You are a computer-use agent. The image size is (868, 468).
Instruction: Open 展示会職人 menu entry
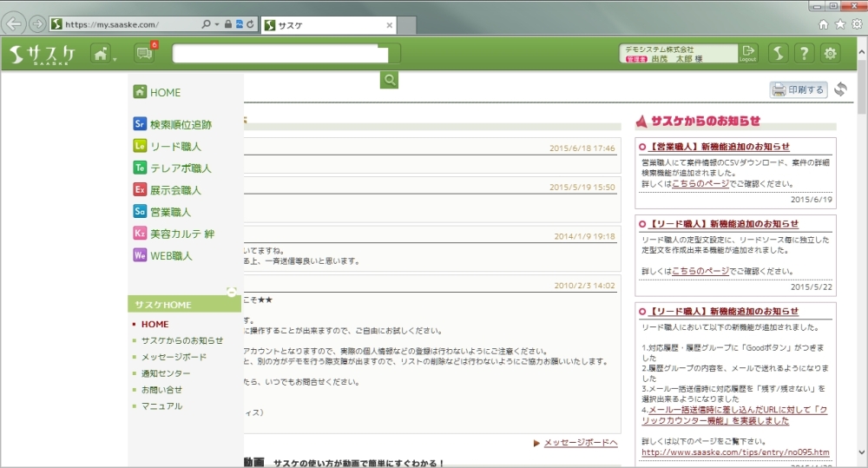(174, 190)
